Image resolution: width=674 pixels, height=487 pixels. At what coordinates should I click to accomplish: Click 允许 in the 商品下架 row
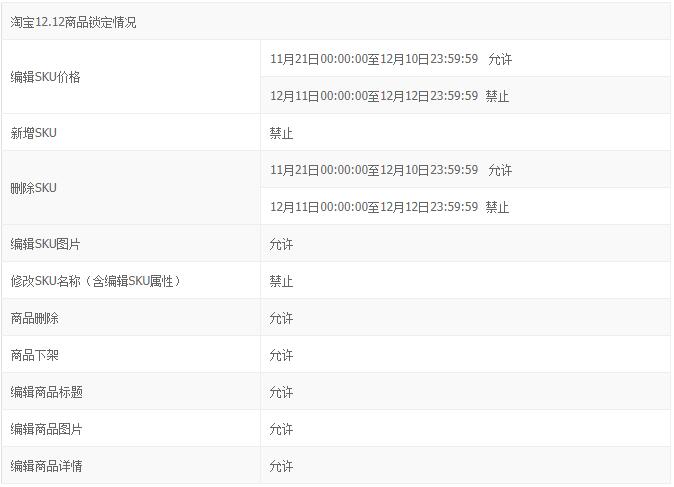pyautogui.click(x=281, y=355)
